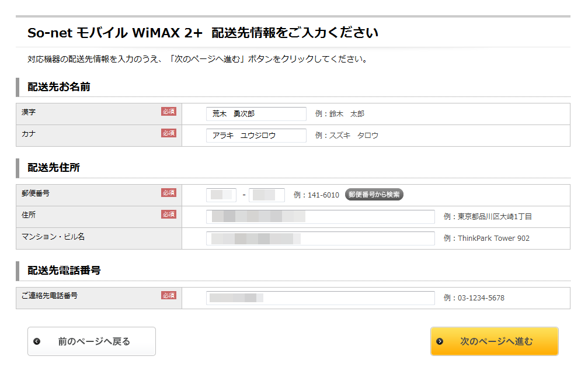Click the 住所 row label

pos(29,215)
